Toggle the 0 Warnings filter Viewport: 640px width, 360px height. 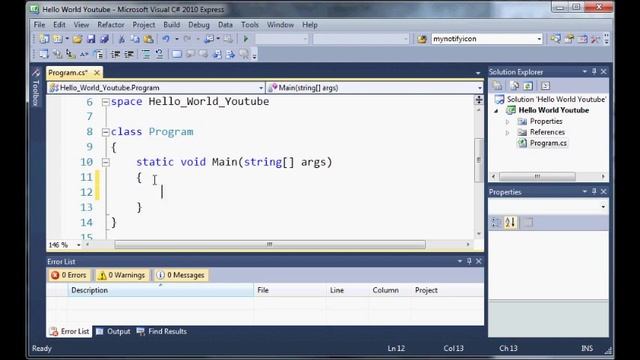122,275
